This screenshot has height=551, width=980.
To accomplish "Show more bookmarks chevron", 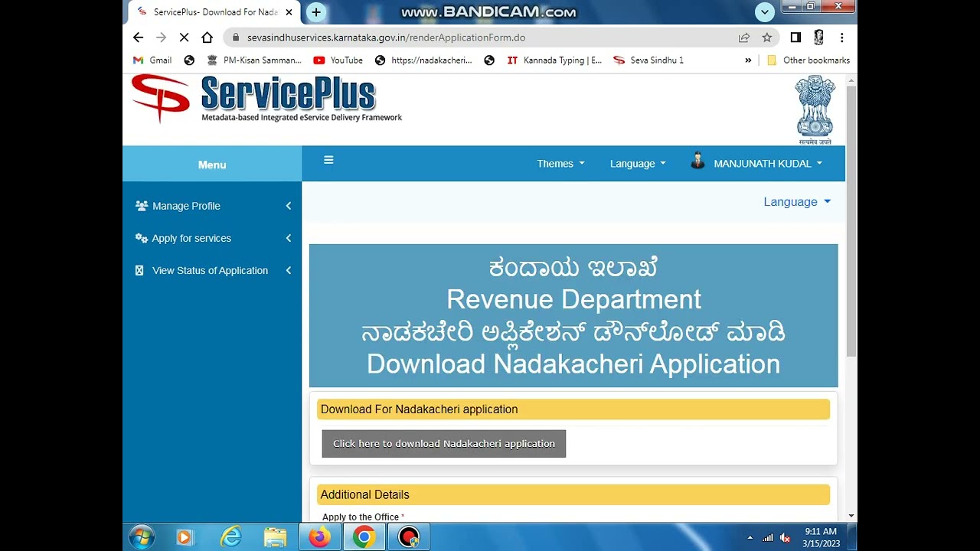I will (x=748, y=60).
